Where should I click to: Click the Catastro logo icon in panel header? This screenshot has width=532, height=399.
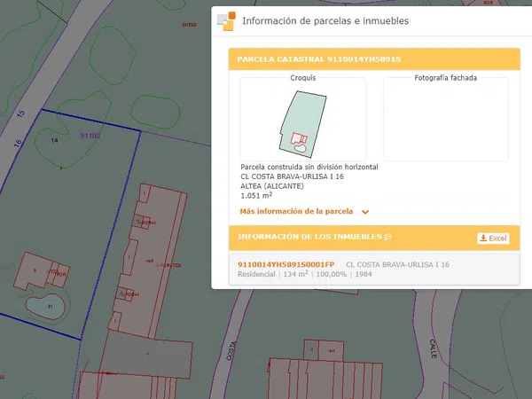coord(227,20)
